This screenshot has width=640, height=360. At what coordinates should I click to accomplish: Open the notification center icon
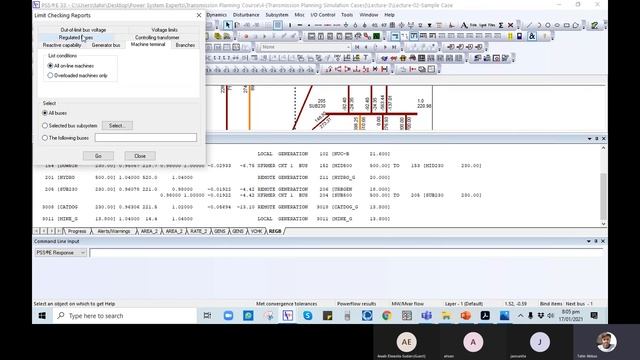tap(594, 316)
